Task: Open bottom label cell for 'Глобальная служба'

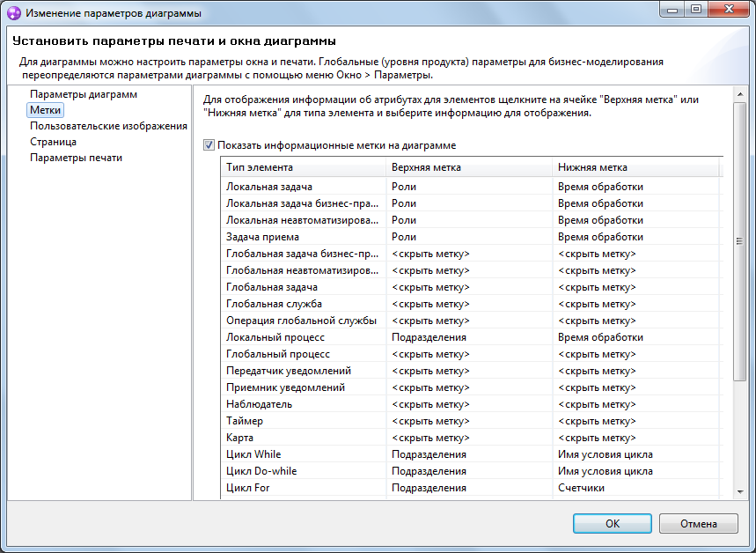Action: coord(635,304)
